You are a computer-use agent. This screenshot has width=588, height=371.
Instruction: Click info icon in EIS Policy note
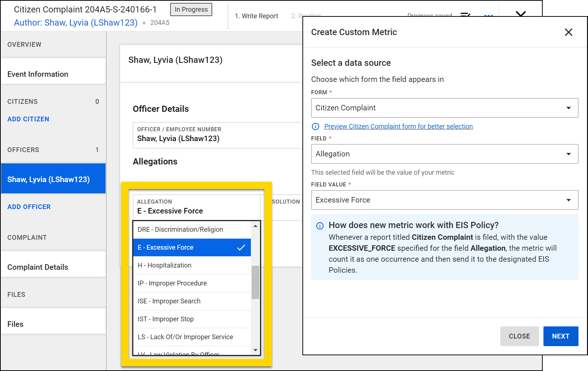tap(320, 226)
